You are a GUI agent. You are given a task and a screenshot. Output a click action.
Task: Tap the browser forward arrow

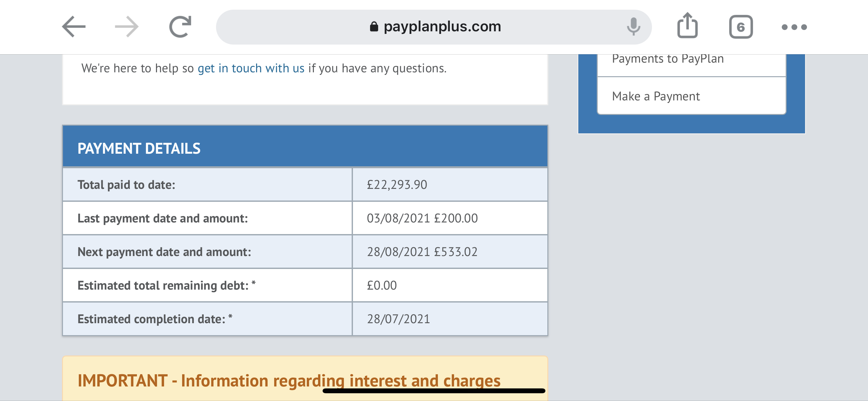(127, 26)
